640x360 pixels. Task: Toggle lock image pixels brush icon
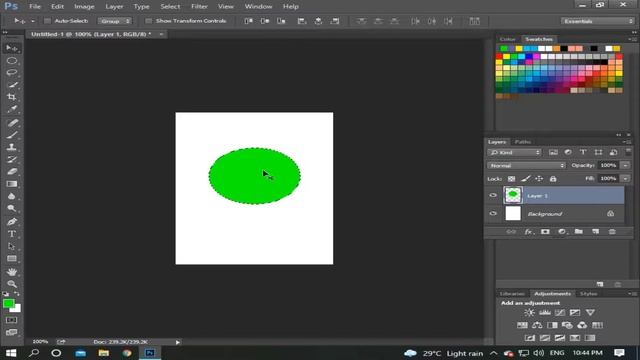coord(526,178)
